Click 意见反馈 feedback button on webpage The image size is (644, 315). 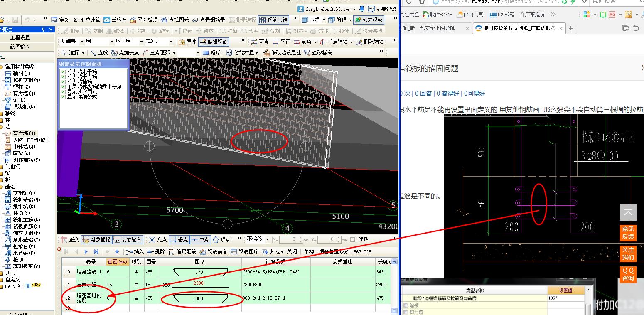coord(628,233)
